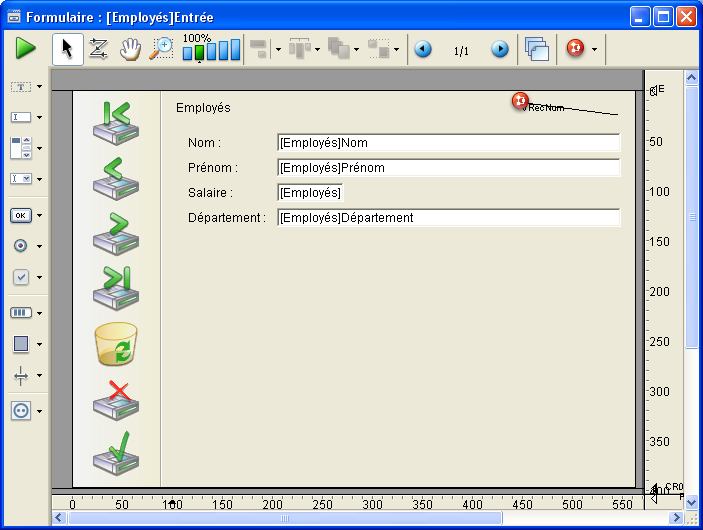Click the 100% zoom level bars

point(211,50)
